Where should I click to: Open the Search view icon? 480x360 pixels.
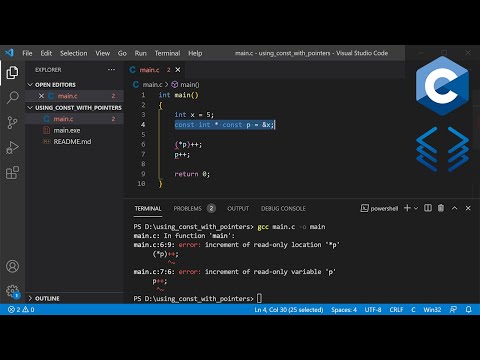tap(12, 97)
